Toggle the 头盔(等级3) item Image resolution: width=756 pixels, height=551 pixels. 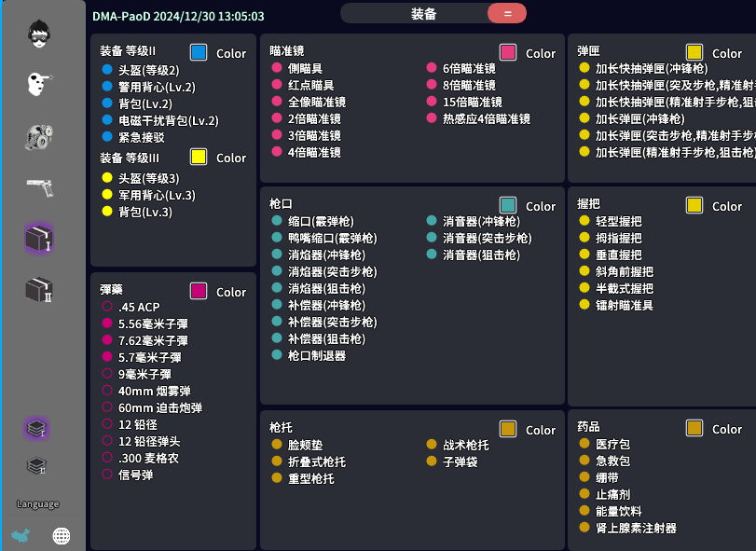[x=107, y=178]
